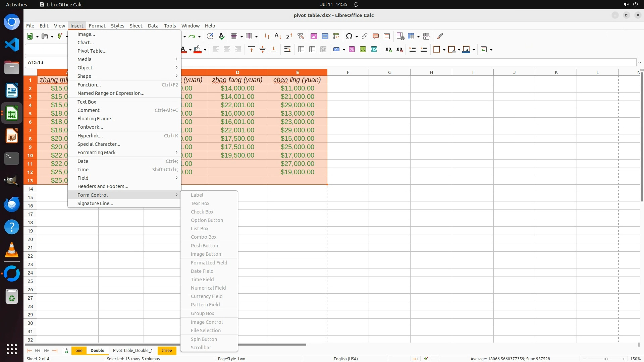Screen dimensions: 644x362
Task: Click Center Horizontally alignment icon
Action: (227, 50)
